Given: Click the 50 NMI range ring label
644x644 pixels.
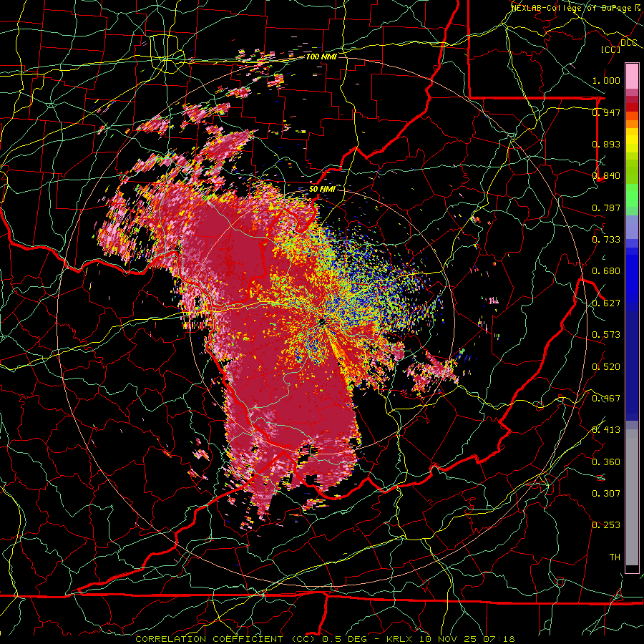Looking at the screenshot, I should (321, 190).
